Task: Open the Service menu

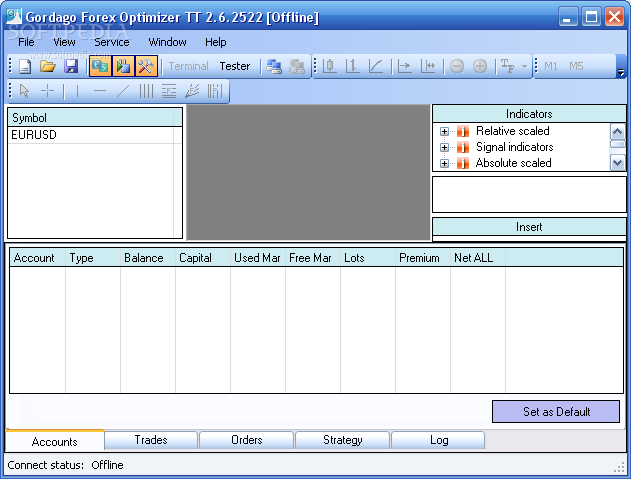Action: point(111,42)
